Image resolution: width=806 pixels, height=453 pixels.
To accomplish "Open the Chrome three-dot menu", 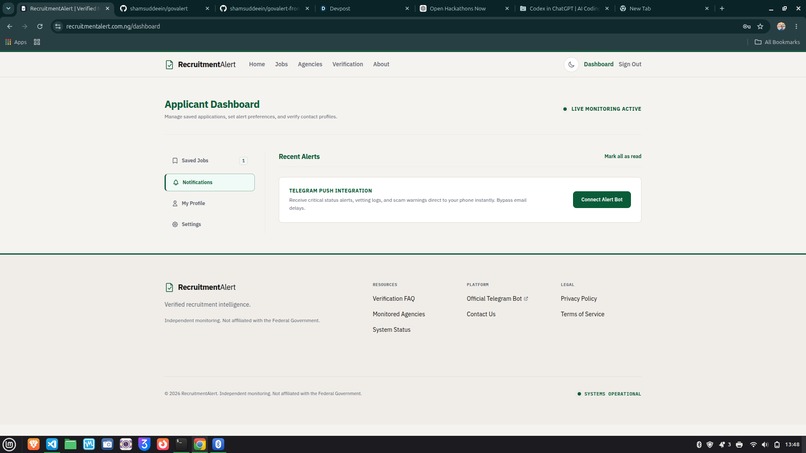I will coord(796,26).
